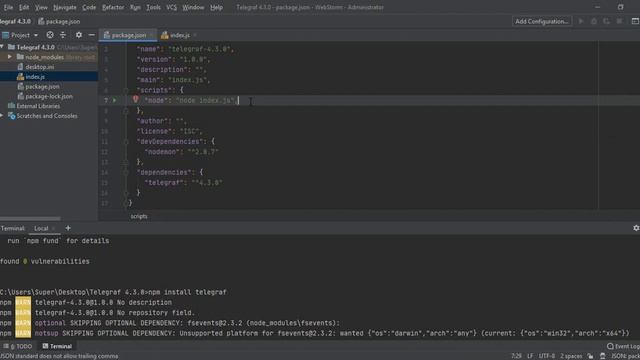Fold the scripts block on line 6

[x=126, y=90]
